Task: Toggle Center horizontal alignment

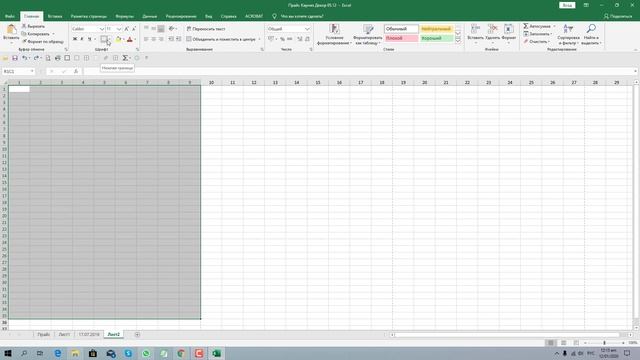Action: (x=153, y=39)
